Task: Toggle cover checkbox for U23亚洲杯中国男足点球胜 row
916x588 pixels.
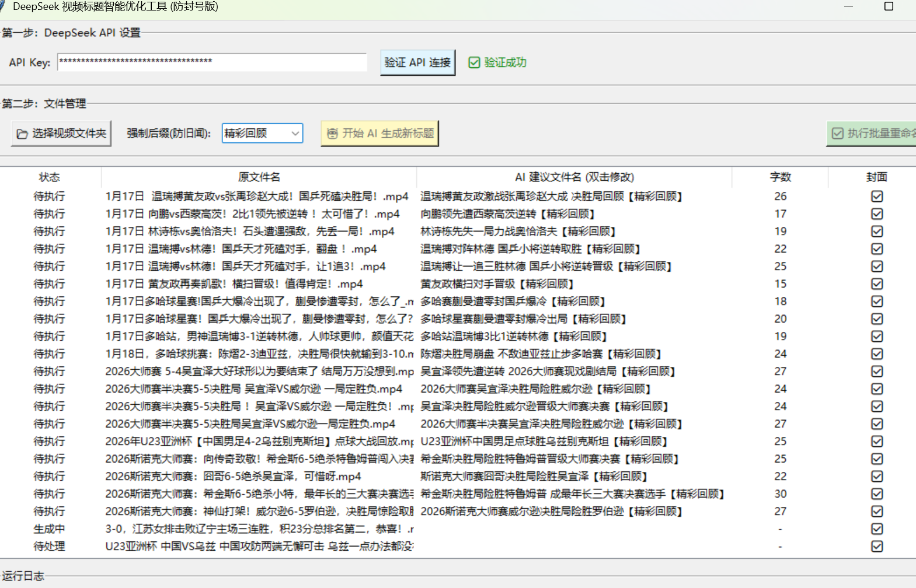Action: [877, 442]
